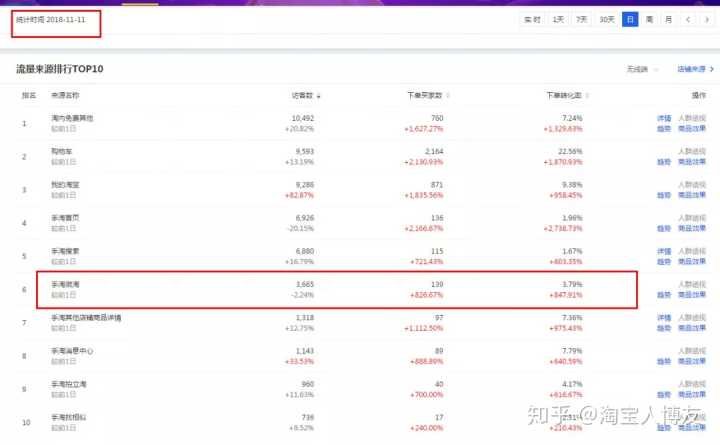This screenshot has width=720, height=445.
Task: Click the next date arrow
Action: pyautogui.click(x=707, y=20)
